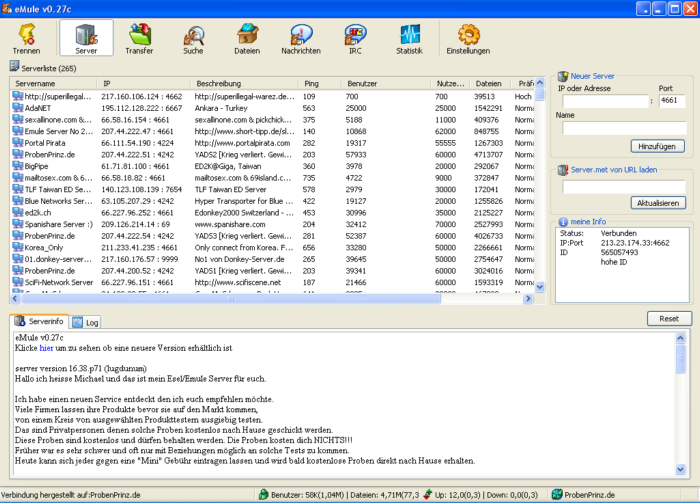Switch to the Log tab
This screenshot has height=503, width=700.
click(x=86, y=323)
